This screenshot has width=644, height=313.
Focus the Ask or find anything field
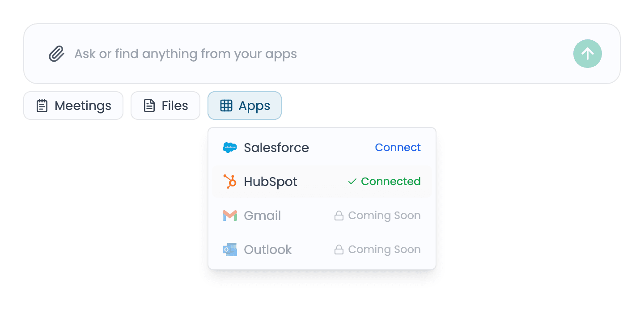(322, 54)
